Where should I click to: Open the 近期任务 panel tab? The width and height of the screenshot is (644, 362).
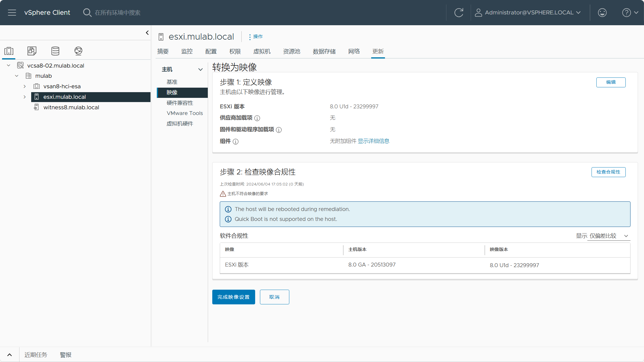[x=36, y=355]
